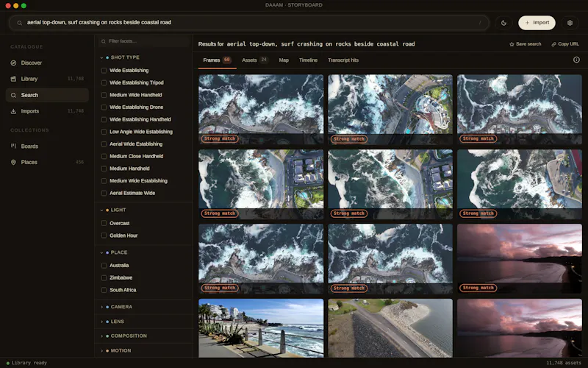Select Aerial Wide Establishing checkbox
Image resolution: width=588 pixels, height=368 pixels.
(104, 144)
